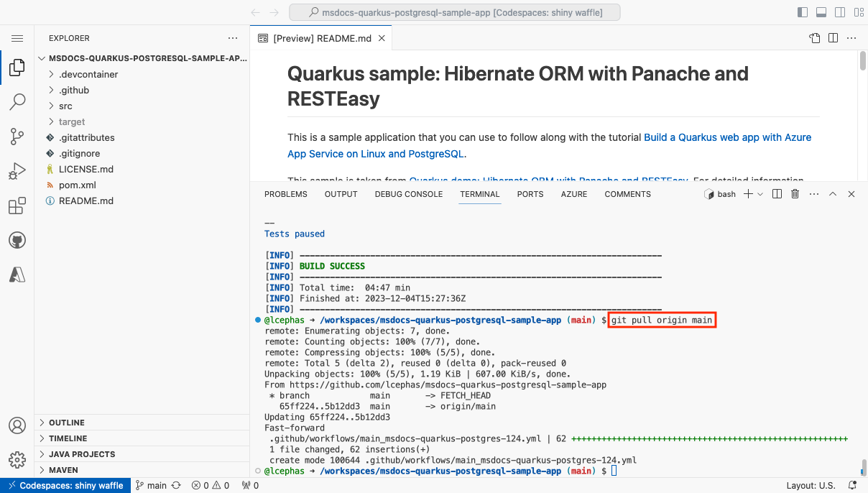Viewport: 868px width, 493px height.
Task: Switch to the PROBLEMS tab
Action: (x=286, y=194)
